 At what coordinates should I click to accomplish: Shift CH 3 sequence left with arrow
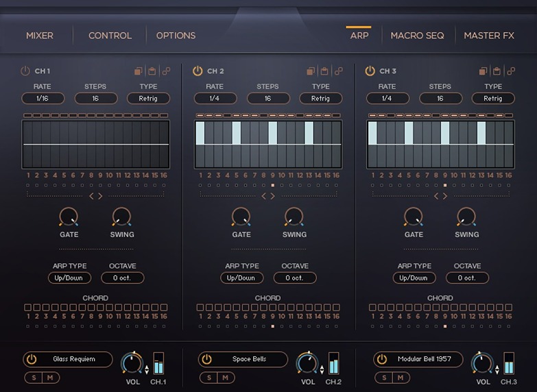tap(436, 196)
